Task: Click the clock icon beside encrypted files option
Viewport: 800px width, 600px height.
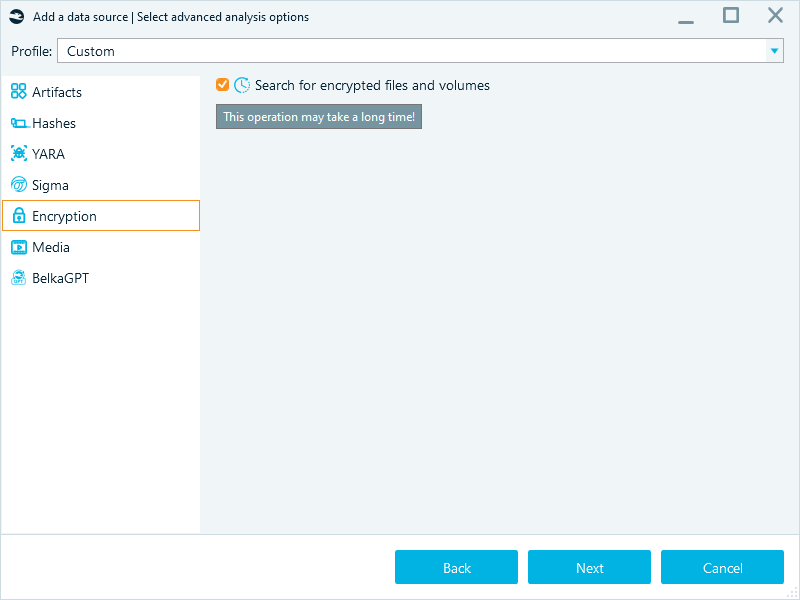Action: tap(241, 85)
